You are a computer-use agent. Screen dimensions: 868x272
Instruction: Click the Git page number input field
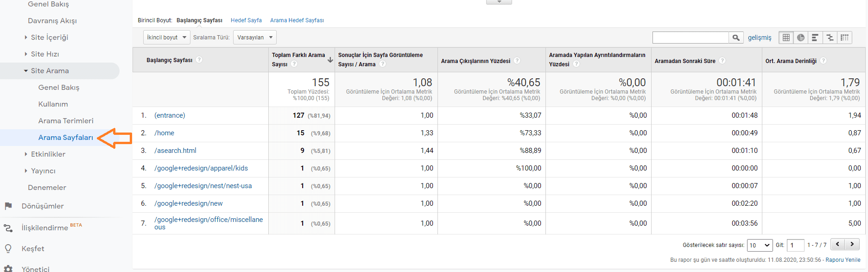[x=795, y=245]
